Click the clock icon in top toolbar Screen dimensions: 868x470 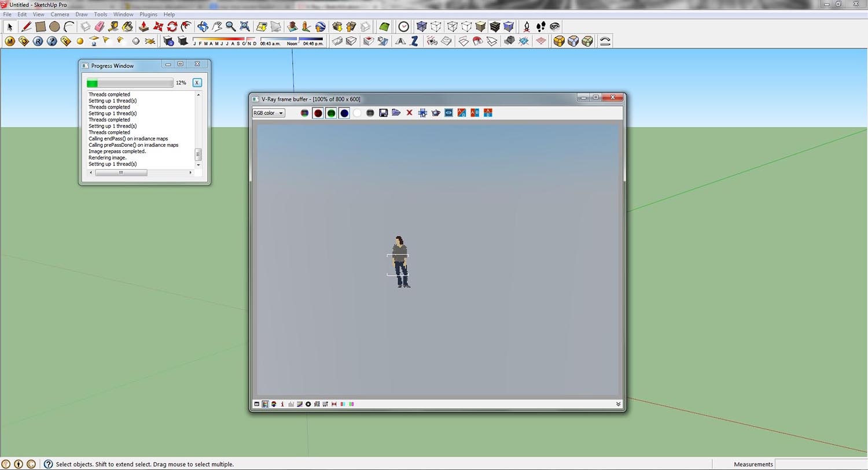point(404,27)
